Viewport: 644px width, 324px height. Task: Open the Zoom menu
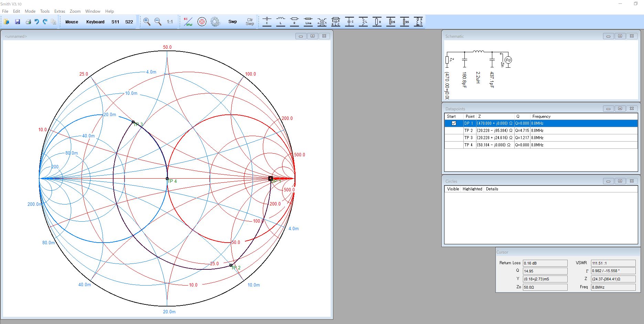(75, 11)
